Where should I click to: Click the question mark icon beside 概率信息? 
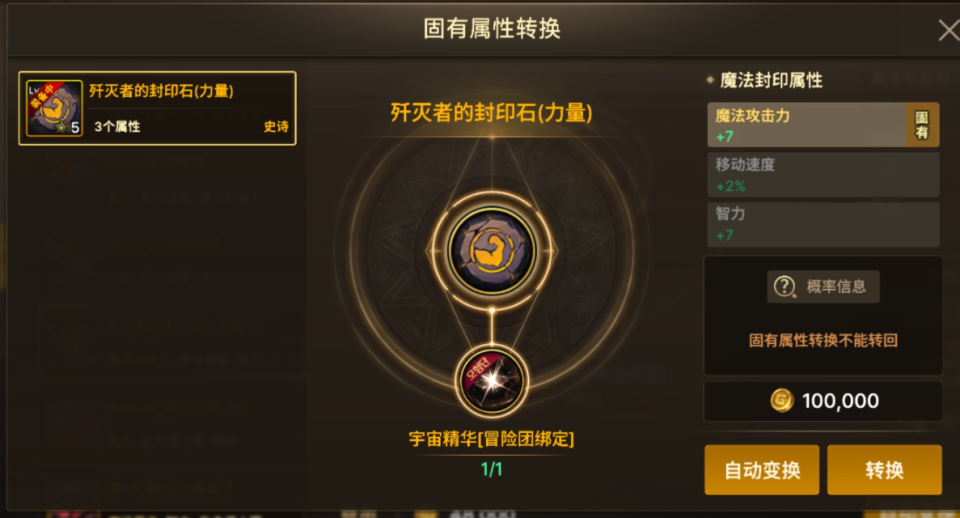[784, 287]
